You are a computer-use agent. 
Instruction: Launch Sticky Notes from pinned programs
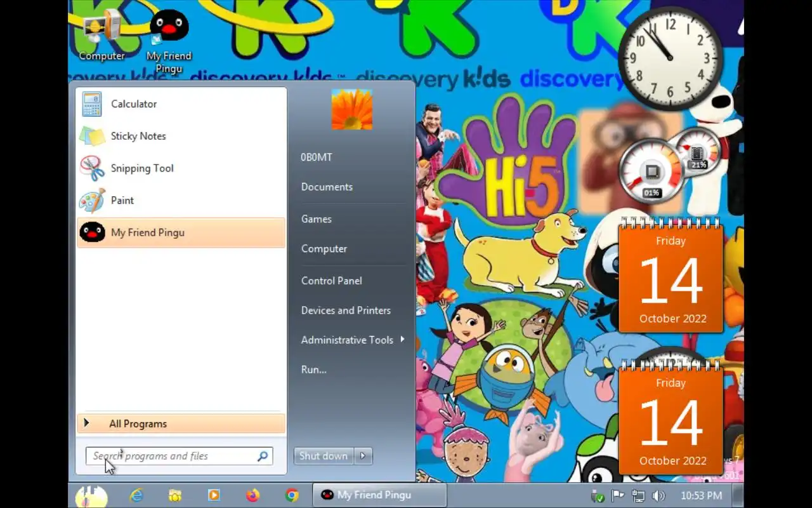coord(181,136)
